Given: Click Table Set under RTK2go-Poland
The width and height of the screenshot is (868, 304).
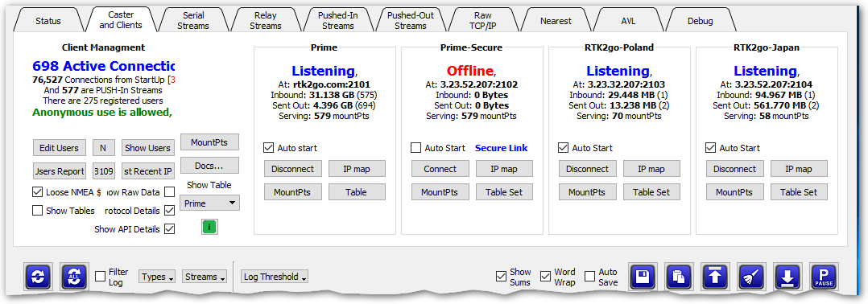Looking at the screenshot, I should click(651, 192).
